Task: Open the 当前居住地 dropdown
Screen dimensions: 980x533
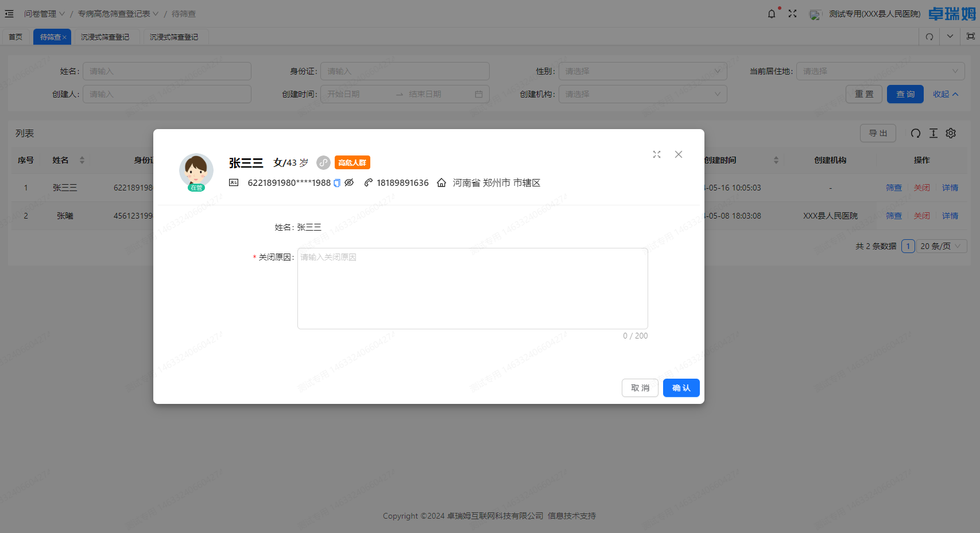Action: 880,71
